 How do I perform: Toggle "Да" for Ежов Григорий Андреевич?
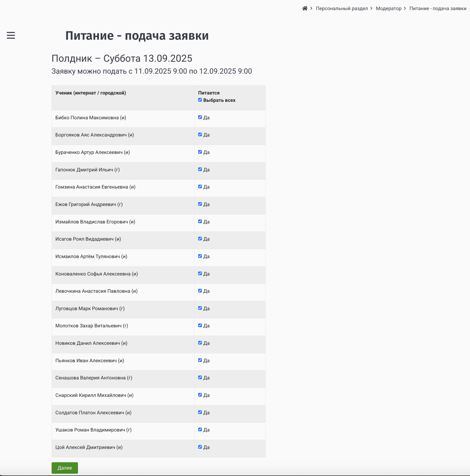point(200,204)
